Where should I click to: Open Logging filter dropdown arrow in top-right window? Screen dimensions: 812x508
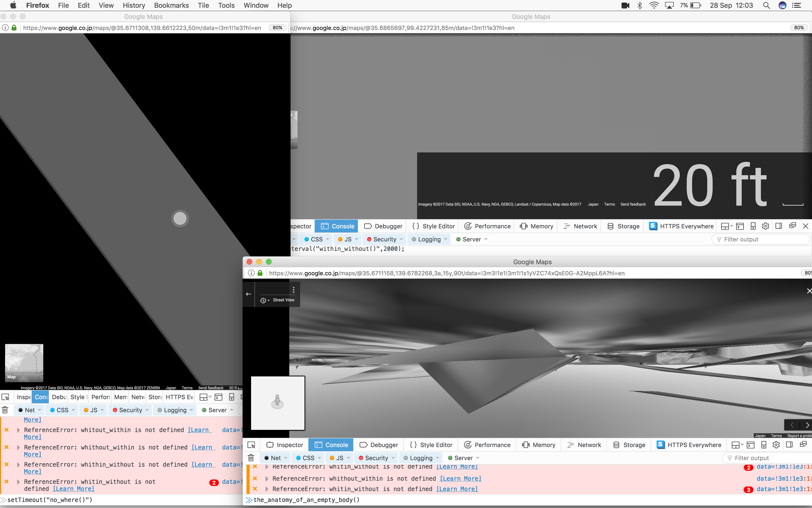446,239
